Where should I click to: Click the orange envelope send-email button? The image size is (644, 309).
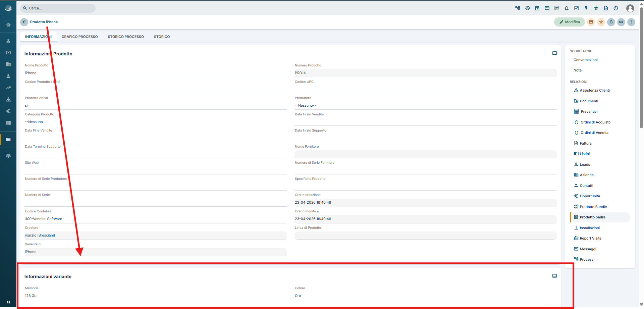591,22
